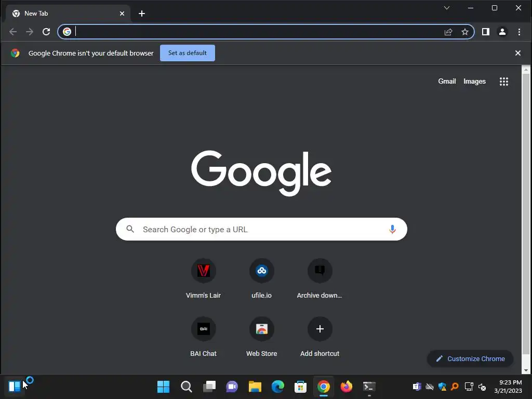Open the clock and date flyout
This screenshot has width=532, height=399.
pyautogui.click(x=508, y=387)
